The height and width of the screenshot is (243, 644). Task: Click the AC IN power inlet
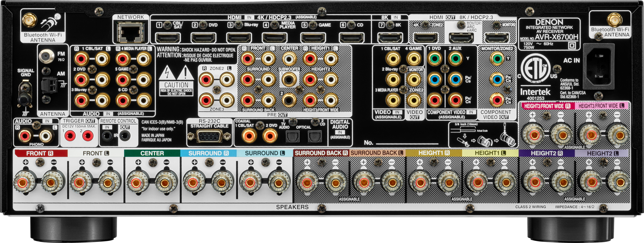click(x=599, y=66)
